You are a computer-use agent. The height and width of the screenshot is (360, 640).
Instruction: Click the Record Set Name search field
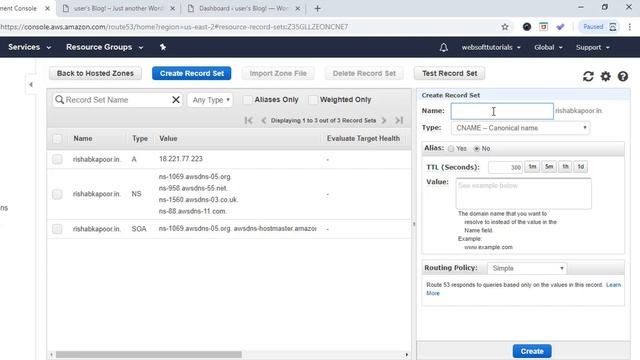pos(117,100)
